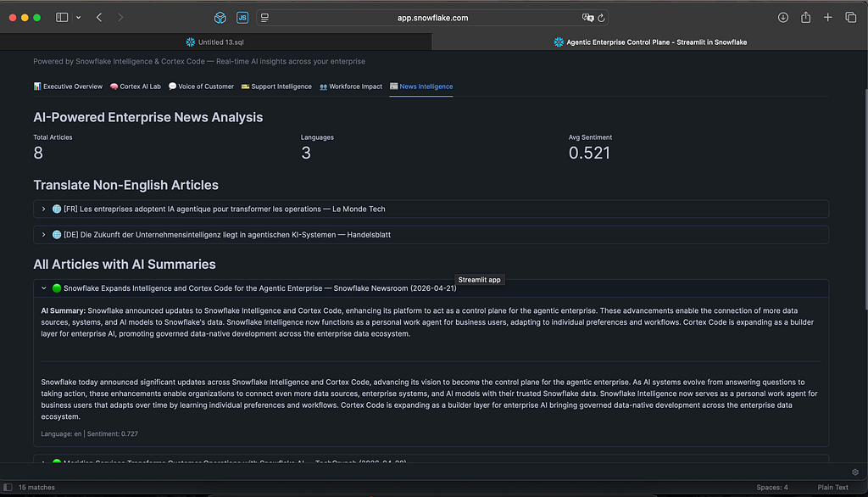This screenshot has width=868, height=497.
Task: Click the globe icon on the DE article
Action: tap(57, 235)
